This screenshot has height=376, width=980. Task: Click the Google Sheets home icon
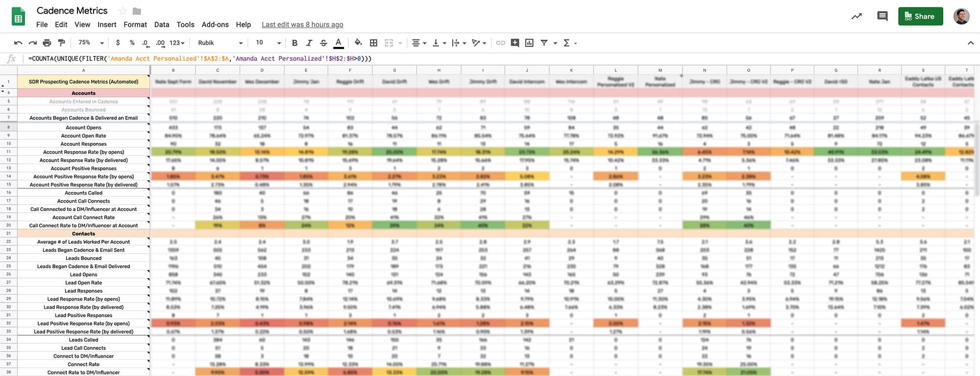[x=19, y=17]
